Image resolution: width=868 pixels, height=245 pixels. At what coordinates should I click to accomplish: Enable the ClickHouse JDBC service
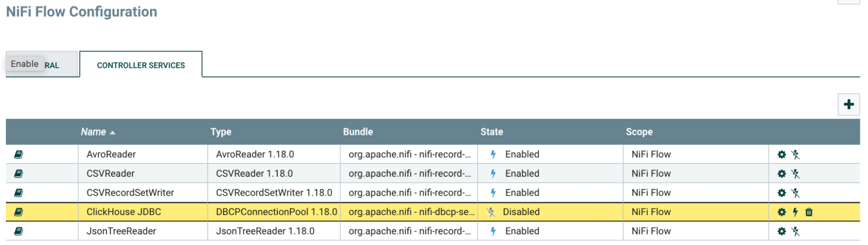[796, 212]
